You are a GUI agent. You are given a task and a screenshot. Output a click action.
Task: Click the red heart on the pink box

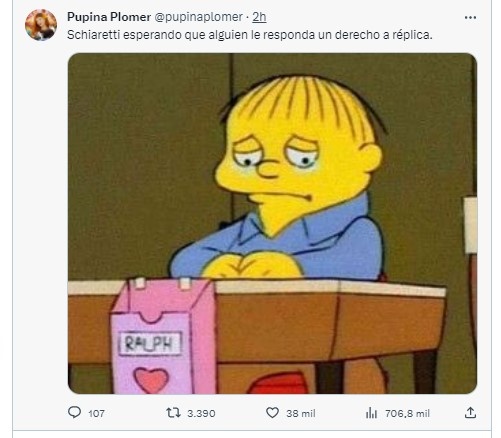click(151, 379)
